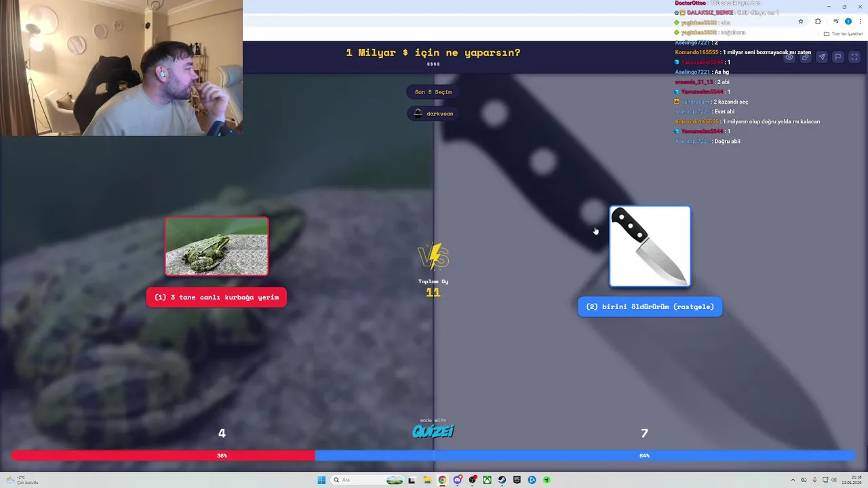Click the paper plane share icon

(822, 57)
